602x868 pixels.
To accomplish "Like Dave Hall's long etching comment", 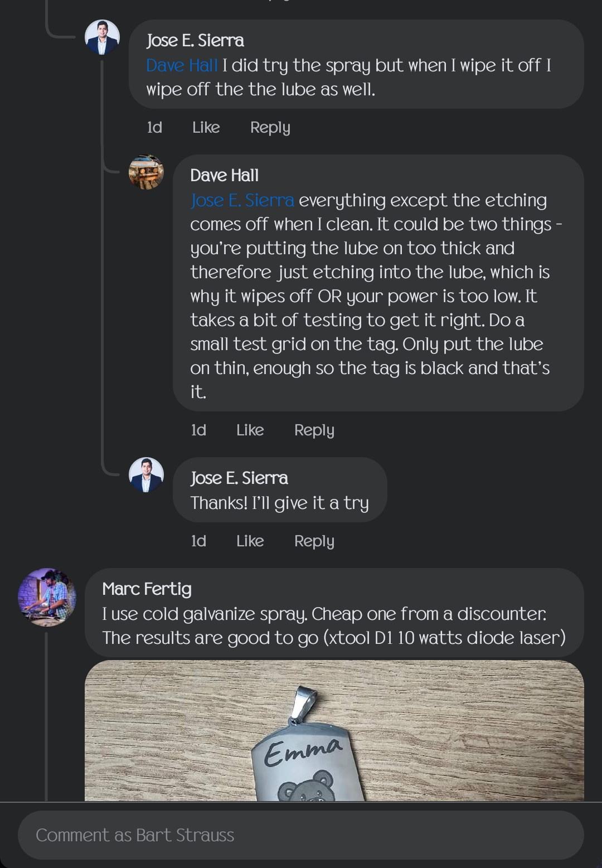I will point(250,430).
